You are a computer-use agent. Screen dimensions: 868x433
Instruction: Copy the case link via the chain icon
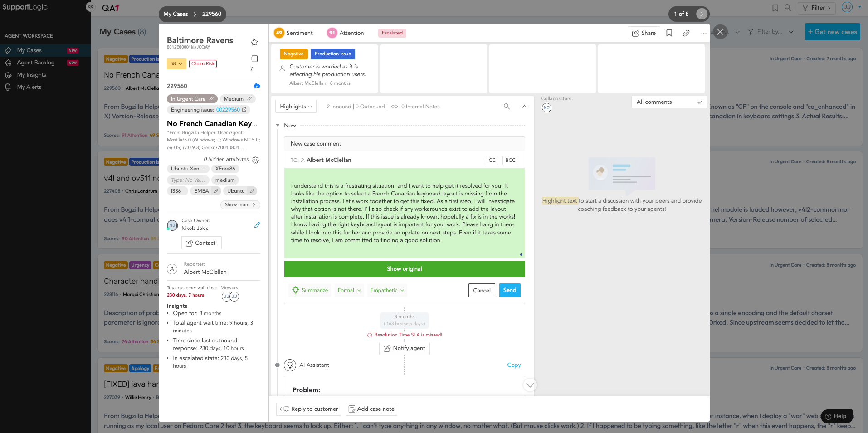[686, 33]
